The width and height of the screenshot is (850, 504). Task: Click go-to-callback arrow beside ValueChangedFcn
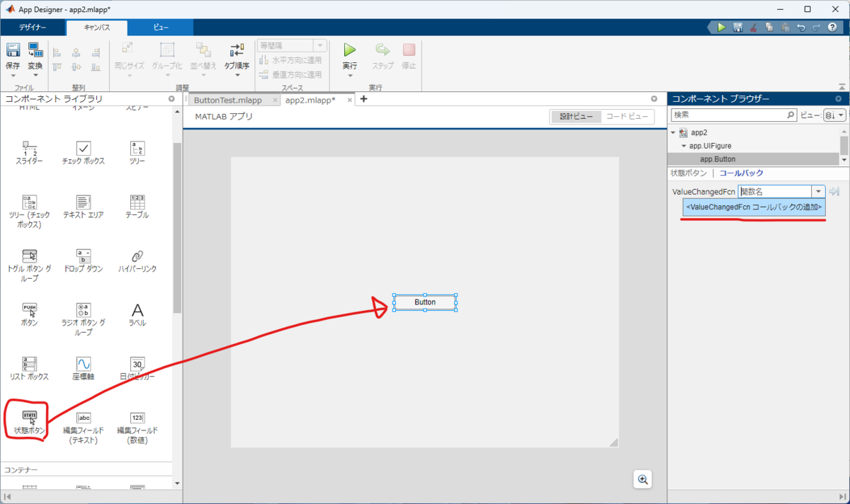834,191
